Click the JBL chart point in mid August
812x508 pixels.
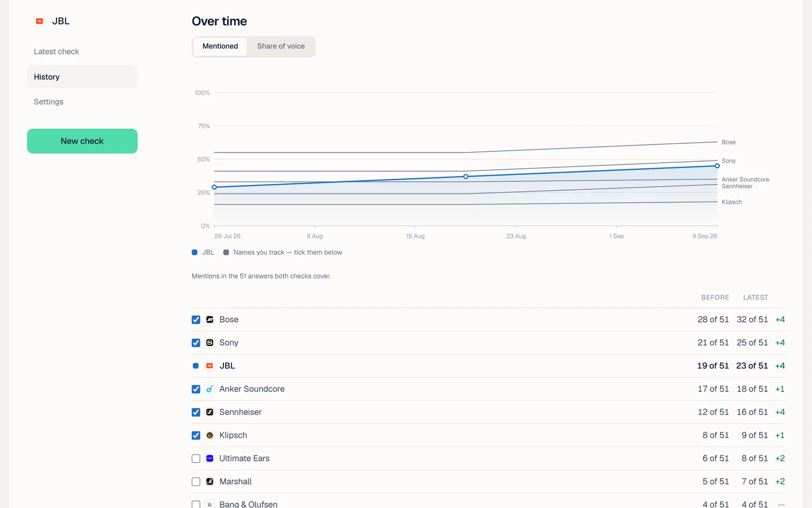[x=466, y=176]
